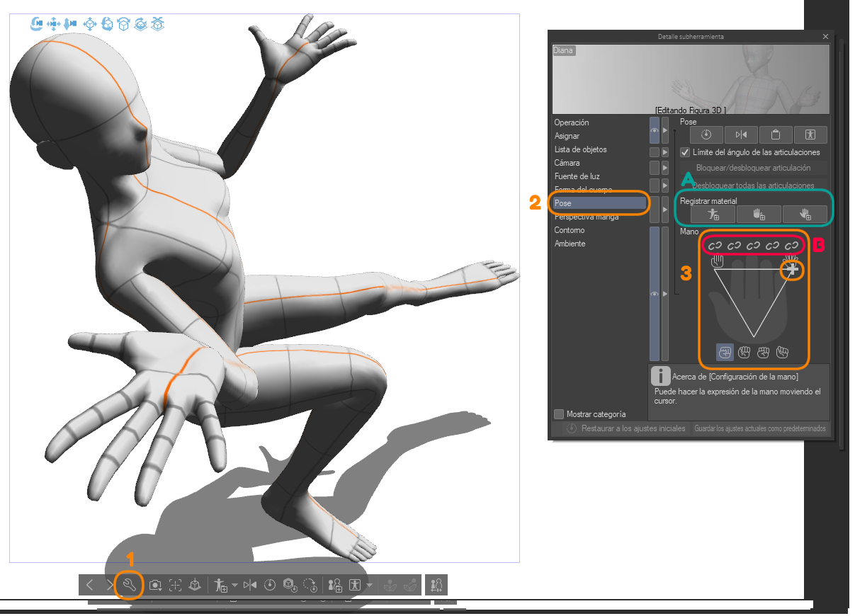Select camera forward-back icon above canvas
The width and height of the screenshot is (855, 616).
70,24
